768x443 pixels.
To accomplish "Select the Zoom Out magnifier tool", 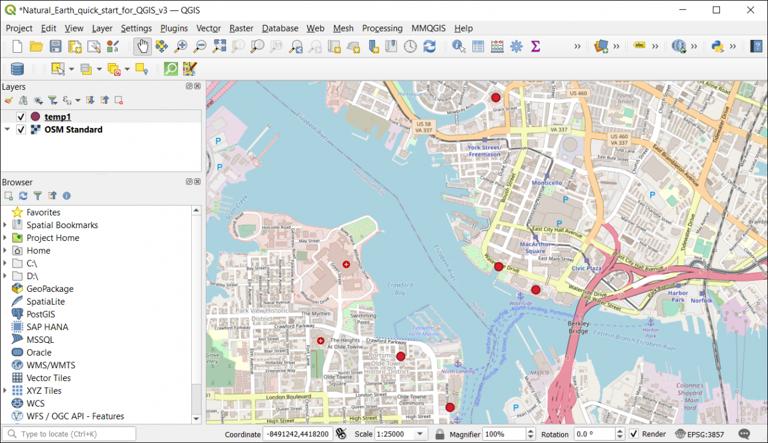I will tap(200, 47).
